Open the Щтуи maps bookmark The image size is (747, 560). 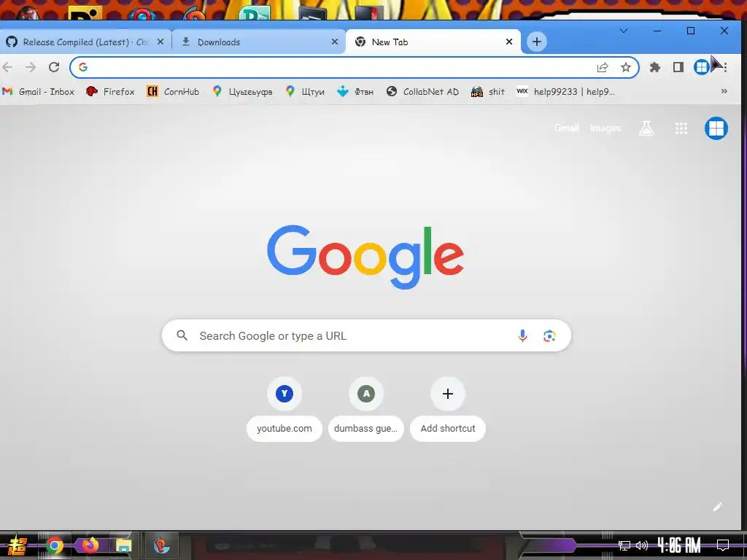305,91
